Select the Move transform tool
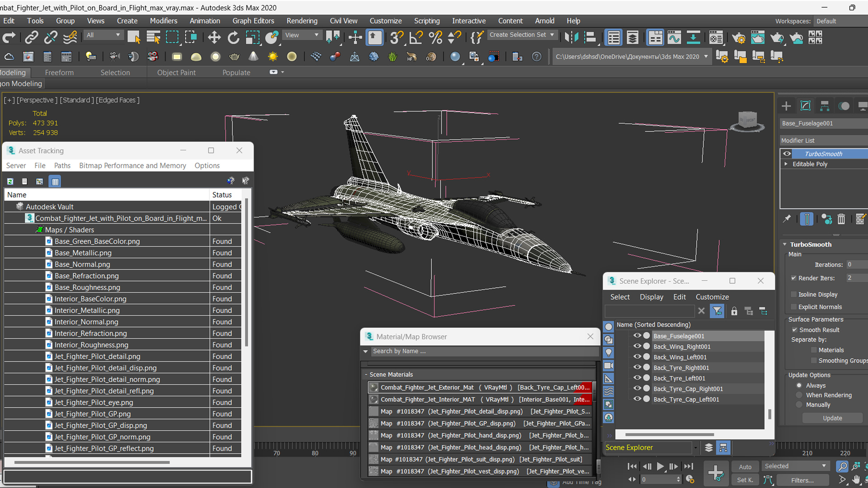The width and height of the screenshot is (868, 488). pyautogui.click(x=214, y=38)
